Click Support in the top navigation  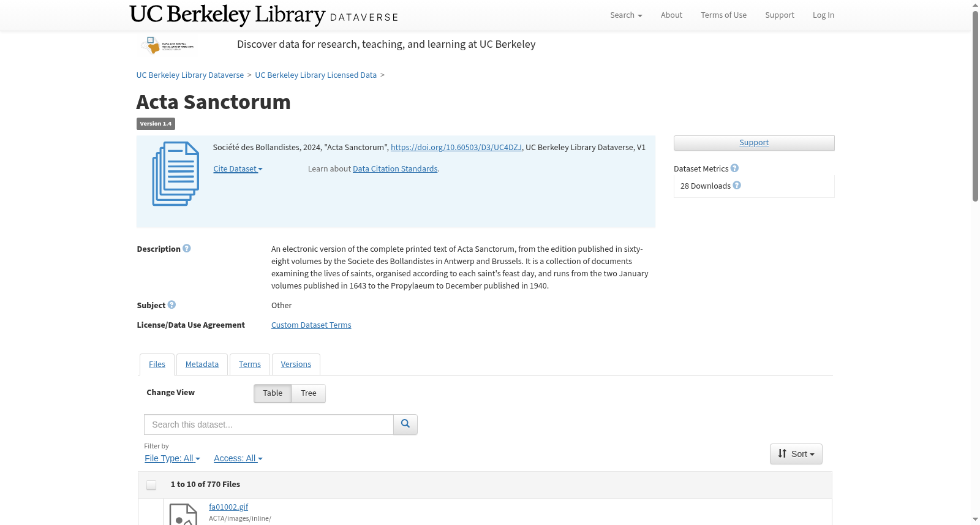(x=780, y=15)
